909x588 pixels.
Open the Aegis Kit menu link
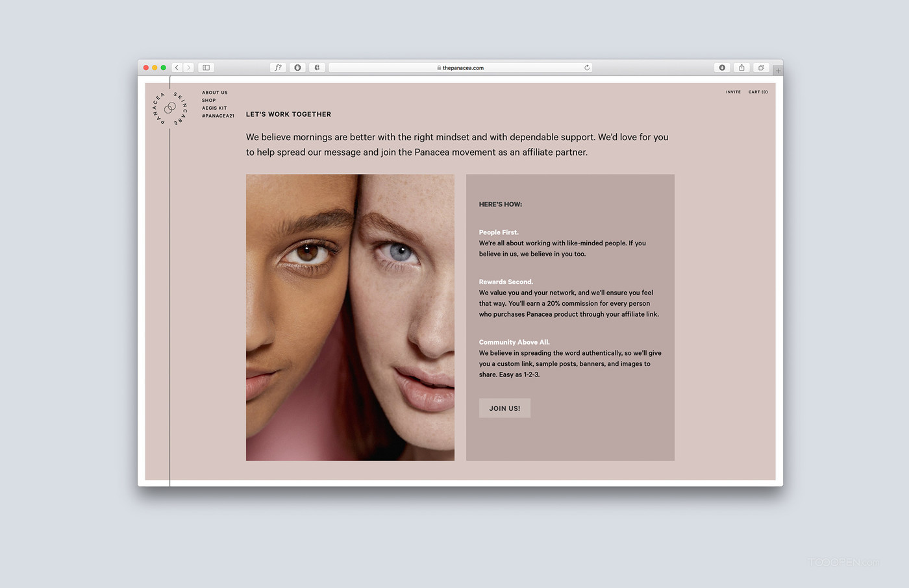(x=214, y=108)
